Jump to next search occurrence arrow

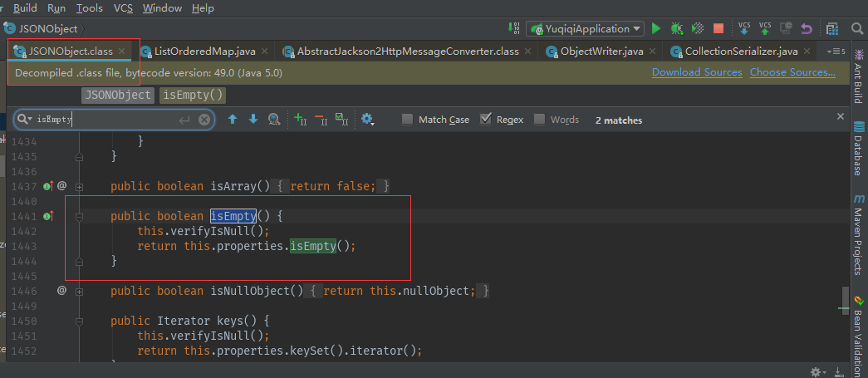(x=253, y=119)
